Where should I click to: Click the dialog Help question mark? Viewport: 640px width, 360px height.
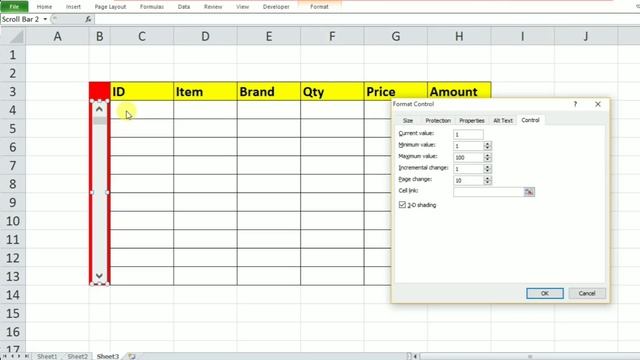click(x=575, y=104)
